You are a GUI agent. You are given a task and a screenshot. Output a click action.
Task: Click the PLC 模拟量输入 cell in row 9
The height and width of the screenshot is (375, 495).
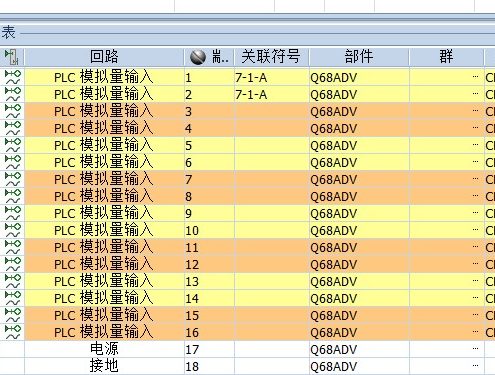pyautogui.click(x=104, y=213)
